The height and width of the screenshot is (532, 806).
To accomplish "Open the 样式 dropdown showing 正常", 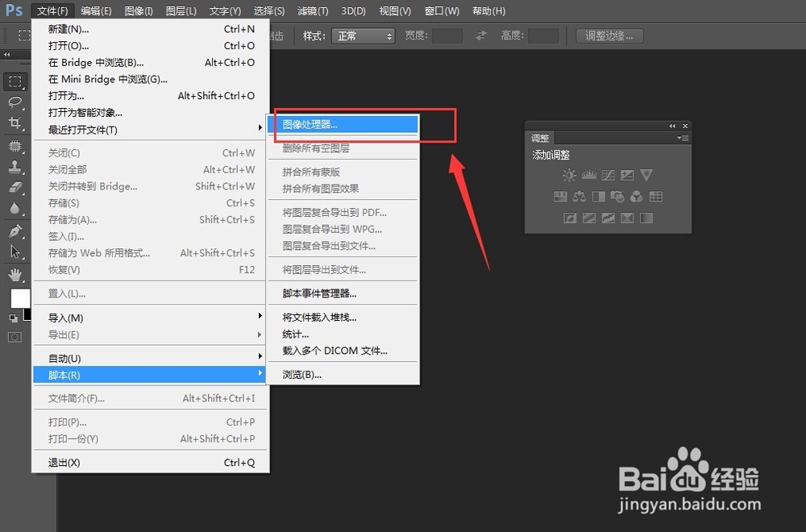I will click(x=364, y=36).
